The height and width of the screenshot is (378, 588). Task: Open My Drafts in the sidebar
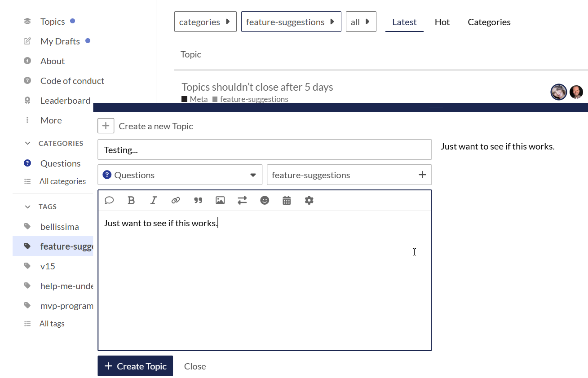pos(60,41)
